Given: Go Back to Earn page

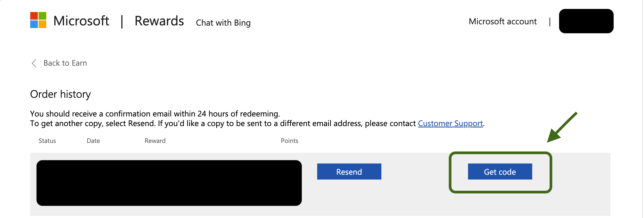Looking at the screenshot, I should pos(65,63).
